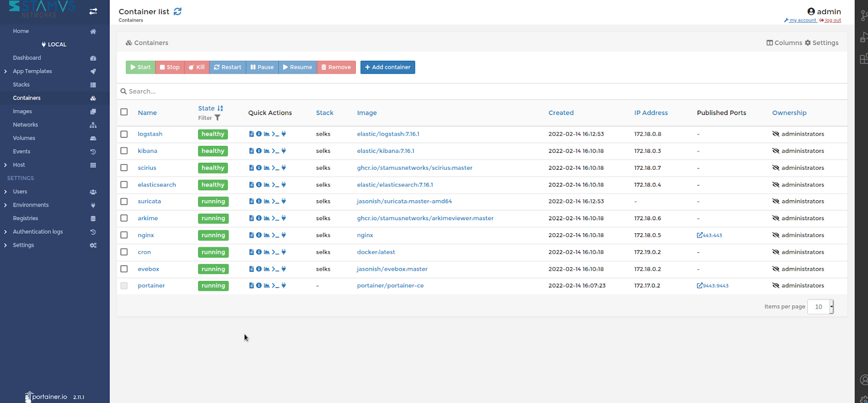
Task: Inspect the kibana container
Action: click(x=259, y=151)
